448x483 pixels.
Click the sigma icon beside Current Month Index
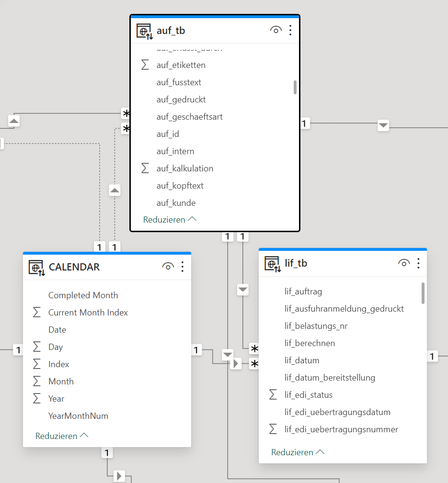click(37, 313)
